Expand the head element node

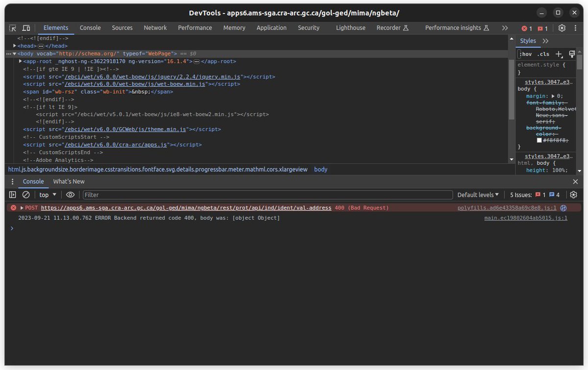(x=15, y=46)
